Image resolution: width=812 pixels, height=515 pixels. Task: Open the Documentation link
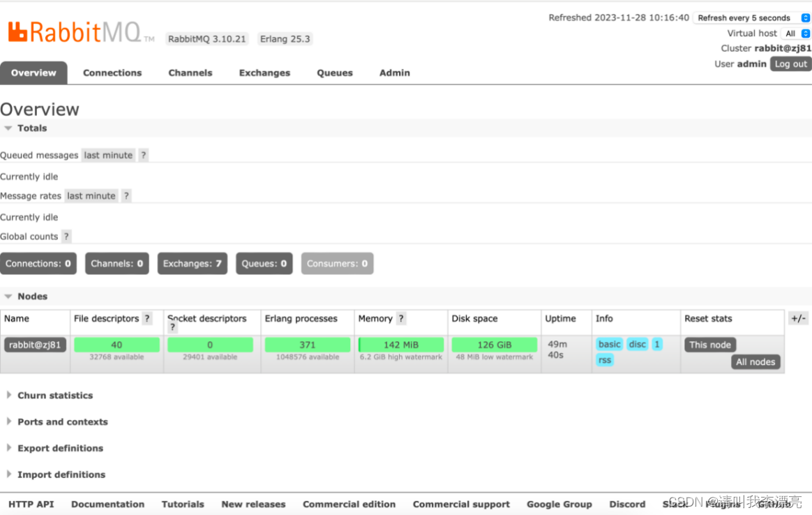pos(107,504)
